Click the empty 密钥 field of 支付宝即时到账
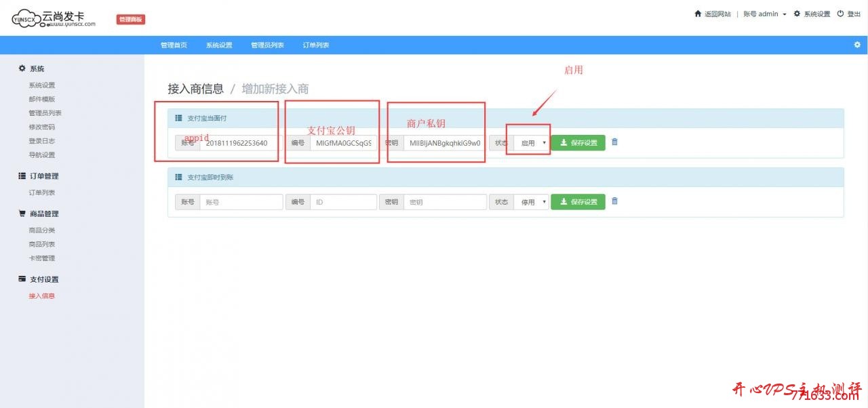 pyautogui.click(x=445, y=202)
